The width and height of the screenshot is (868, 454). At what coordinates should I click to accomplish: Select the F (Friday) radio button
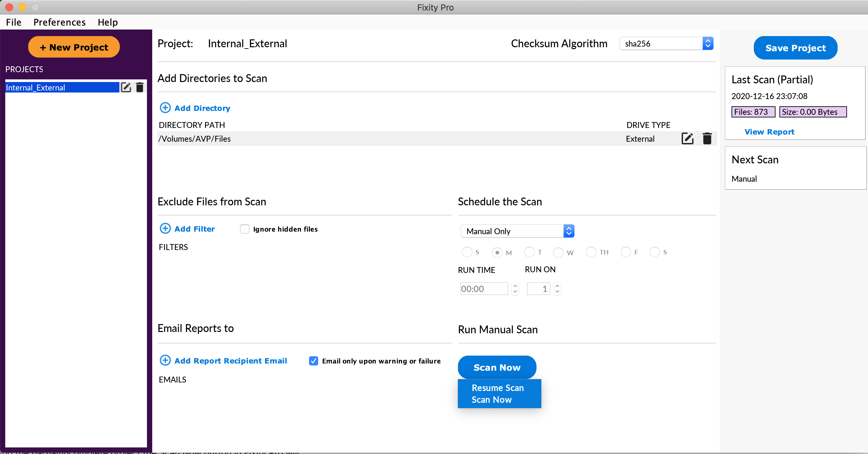(x=626, y=252)
